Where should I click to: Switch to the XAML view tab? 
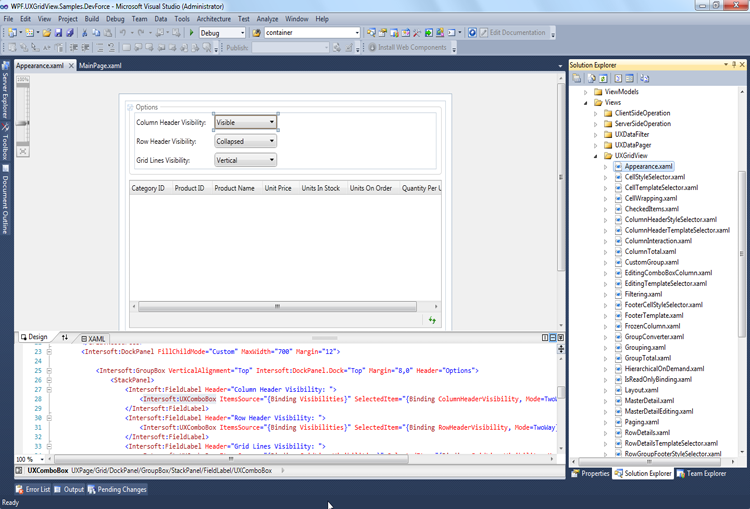[x=93, y=338]
